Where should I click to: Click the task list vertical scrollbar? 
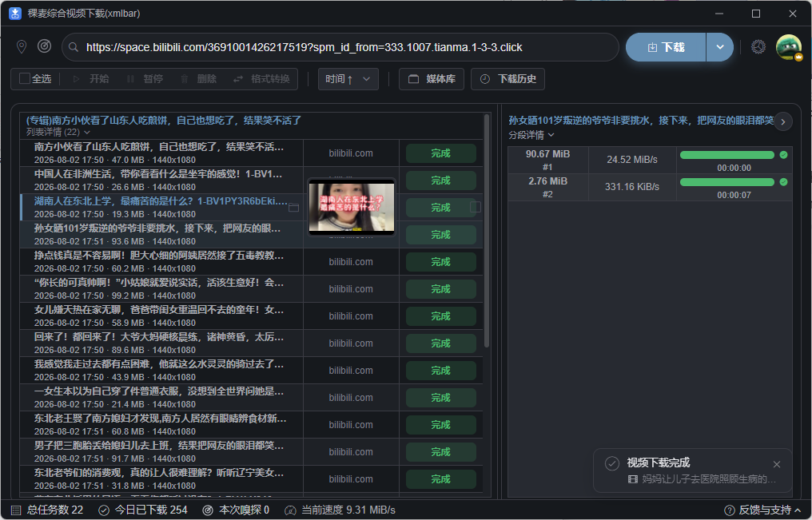coord(486,231)
